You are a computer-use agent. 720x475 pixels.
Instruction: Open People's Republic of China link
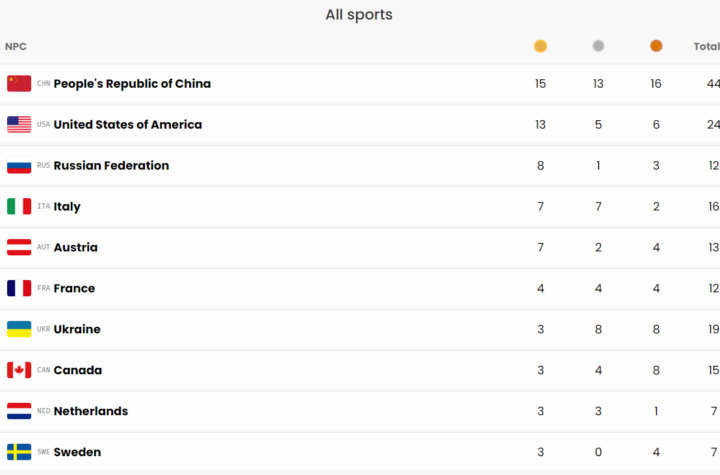132,84
